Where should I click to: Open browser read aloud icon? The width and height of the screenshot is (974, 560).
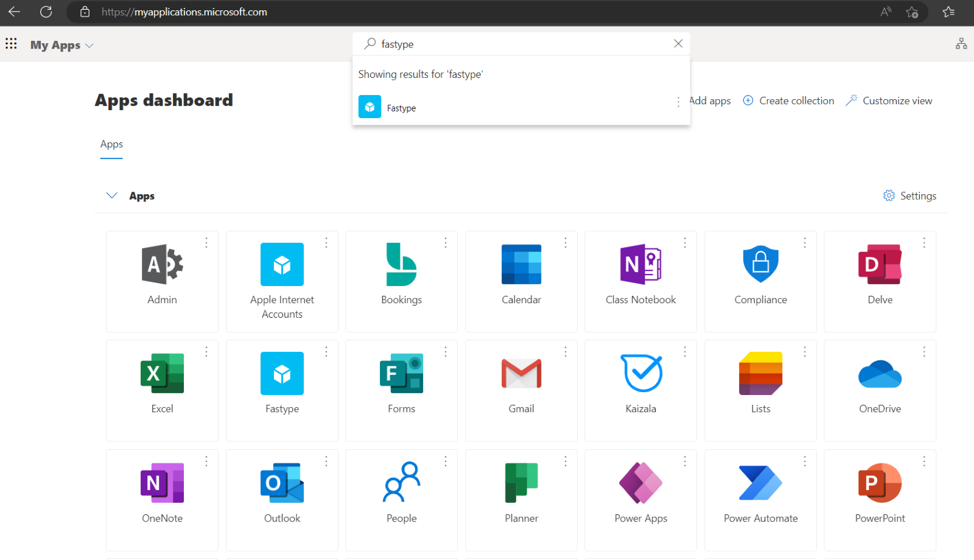[x=886, y=12]
